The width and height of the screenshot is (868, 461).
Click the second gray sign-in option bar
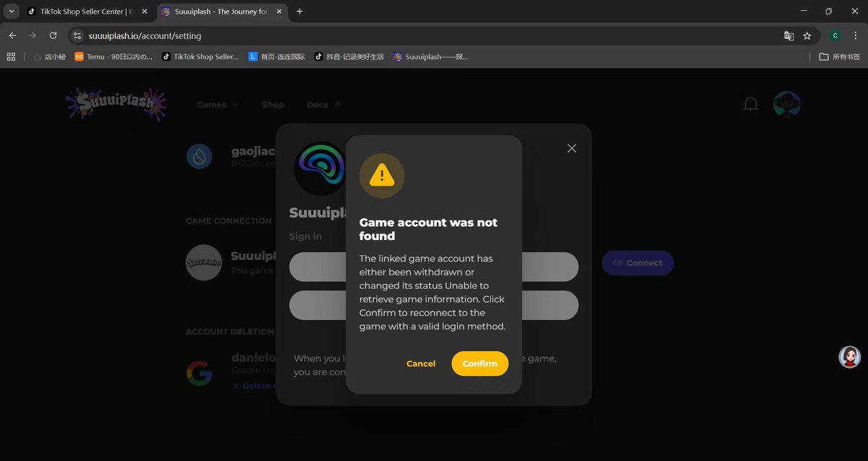click(434, 305)
